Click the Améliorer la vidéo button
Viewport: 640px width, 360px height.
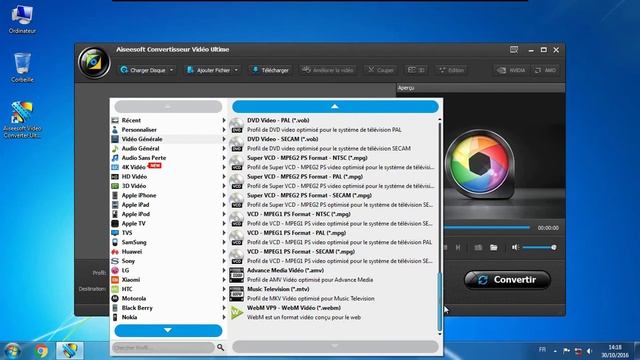click(327, 70)
